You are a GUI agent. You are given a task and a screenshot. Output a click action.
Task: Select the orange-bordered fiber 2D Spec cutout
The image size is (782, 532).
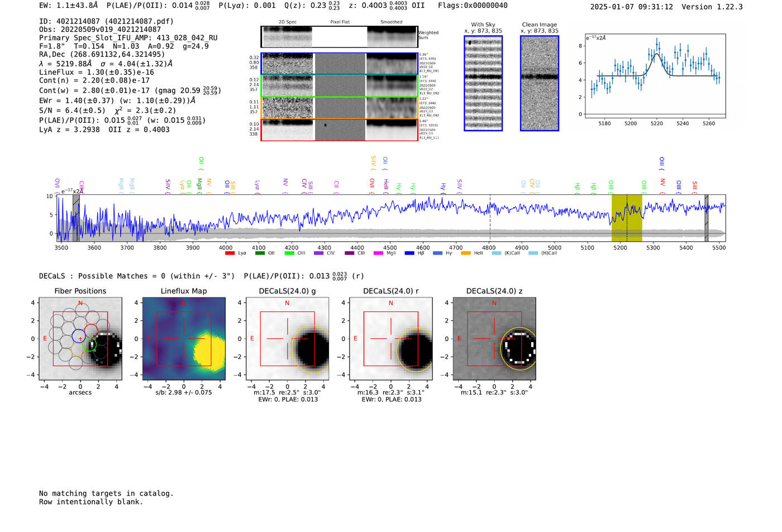pos(288,108)
